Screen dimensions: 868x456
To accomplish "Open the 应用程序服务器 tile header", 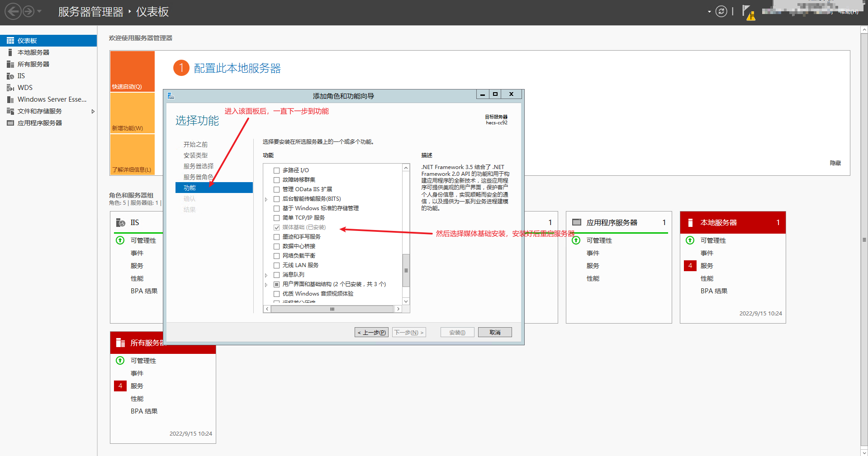I will (618, 222).
